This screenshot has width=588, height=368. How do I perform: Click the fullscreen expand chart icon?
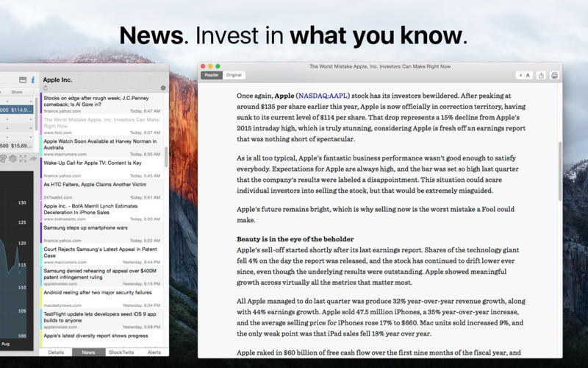pyautogui.click(x=23, y=158)
